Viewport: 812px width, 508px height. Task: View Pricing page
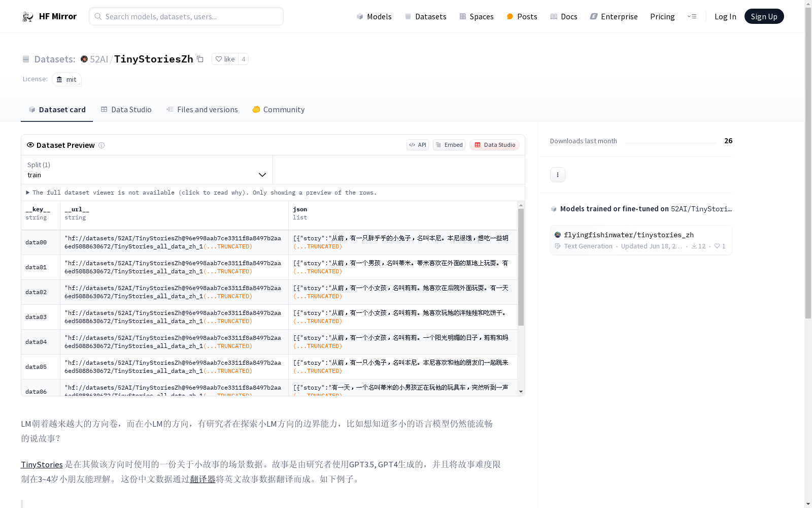pyautogui.click(x=662, y=16)
